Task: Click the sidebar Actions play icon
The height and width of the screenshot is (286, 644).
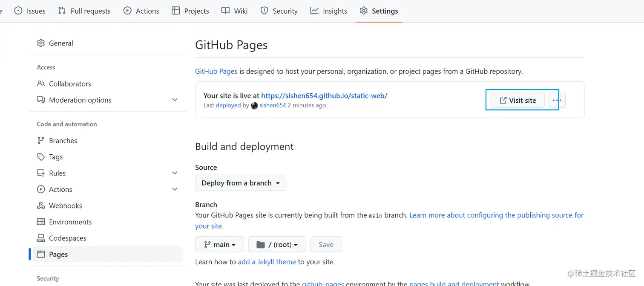Action: [x=41, y=189]
